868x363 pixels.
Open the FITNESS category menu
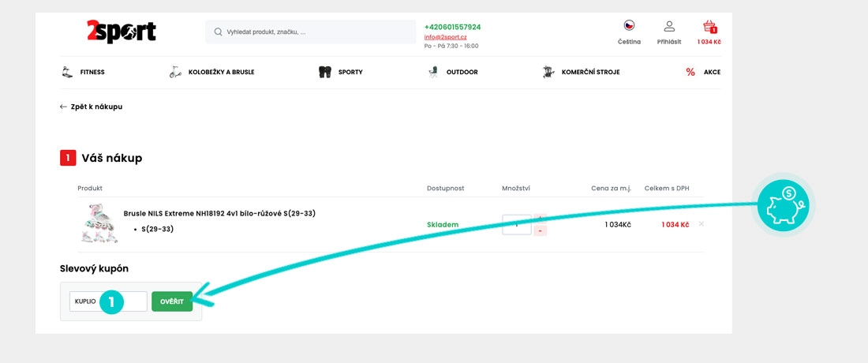coord(92,72)
